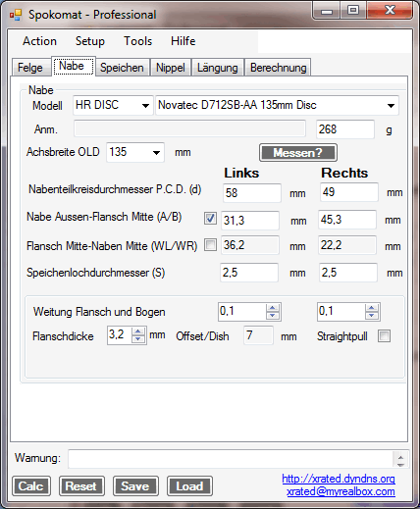Image resolution: width=420 pixels, height=509 pixels.
Task: Check Flansch Mitte-Naben Mitte (WL/WR) checkbox
Action: point(210,245)
